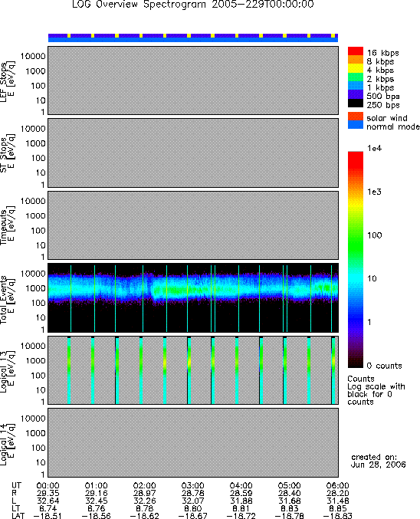
Task: Click the red 16 kbps legend swatch
Action: [355, 51]
